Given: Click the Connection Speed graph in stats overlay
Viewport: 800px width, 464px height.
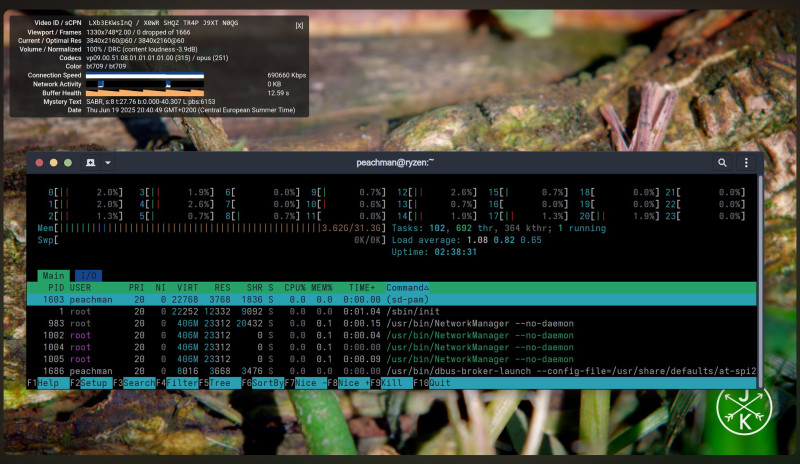Looking at the screenshot, I should 145,76.
